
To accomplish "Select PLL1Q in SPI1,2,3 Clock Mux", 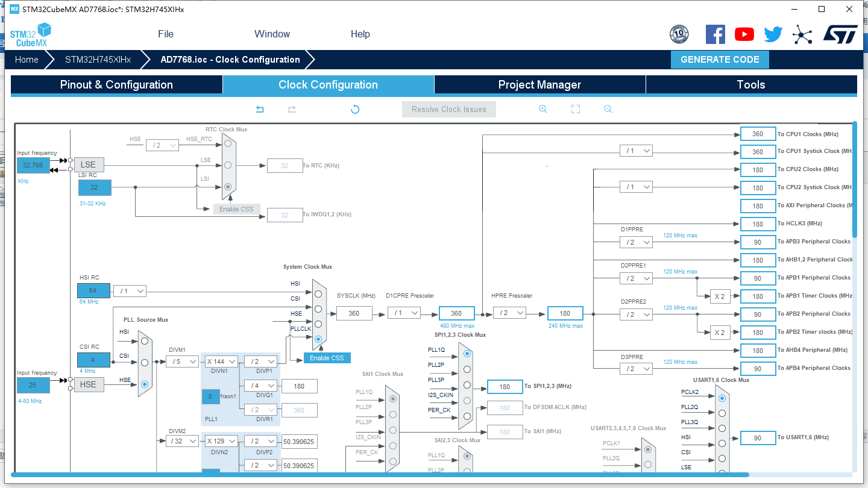I will pos(467,354).
